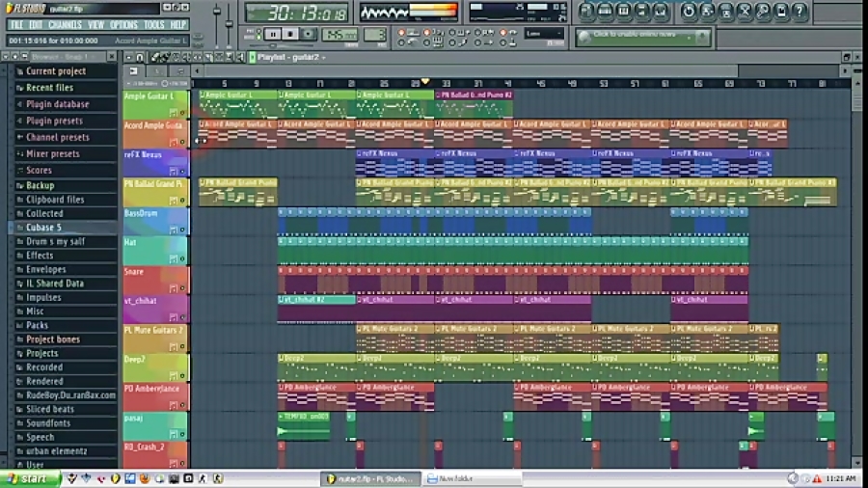The height and width of the screenshot is (488, 868).
Task: Click the playlist horizontal scrollbar
Action: [471, 70]
